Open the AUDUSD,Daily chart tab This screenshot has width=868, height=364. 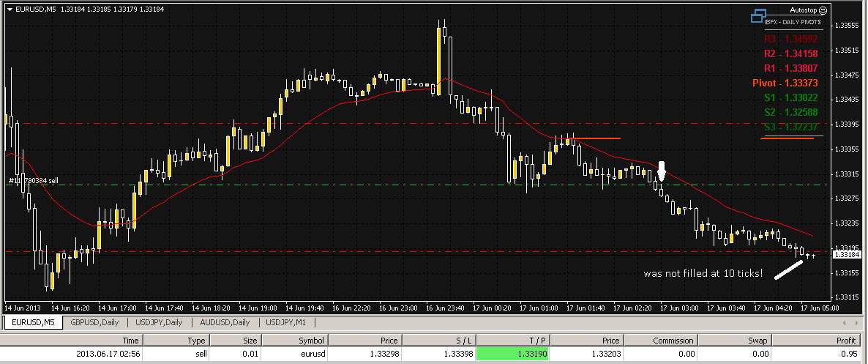point(224,322)
